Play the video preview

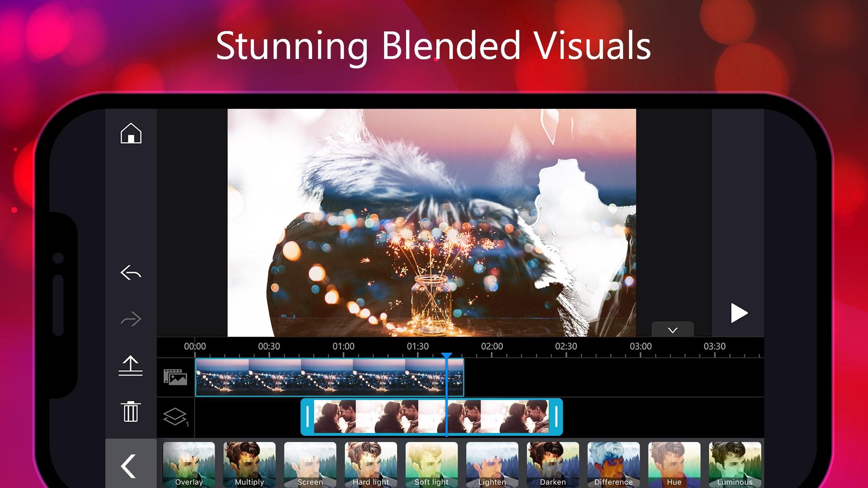pyautogui.click(x=739, y=313)
